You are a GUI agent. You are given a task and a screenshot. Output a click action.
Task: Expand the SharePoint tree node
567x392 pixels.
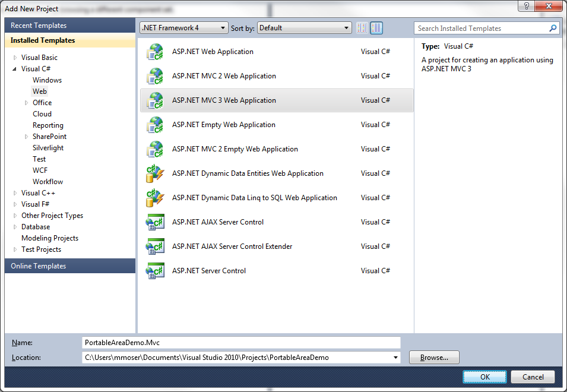[26, 137]
